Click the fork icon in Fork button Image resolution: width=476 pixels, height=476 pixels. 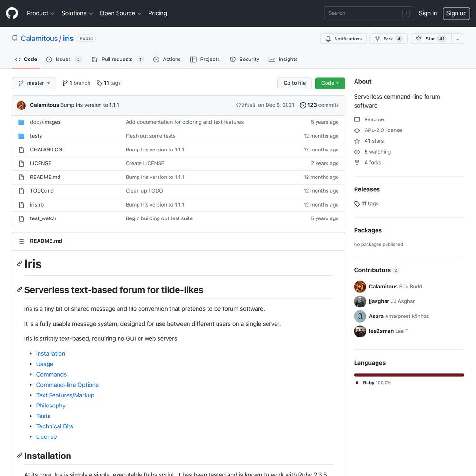pos(377,39)
